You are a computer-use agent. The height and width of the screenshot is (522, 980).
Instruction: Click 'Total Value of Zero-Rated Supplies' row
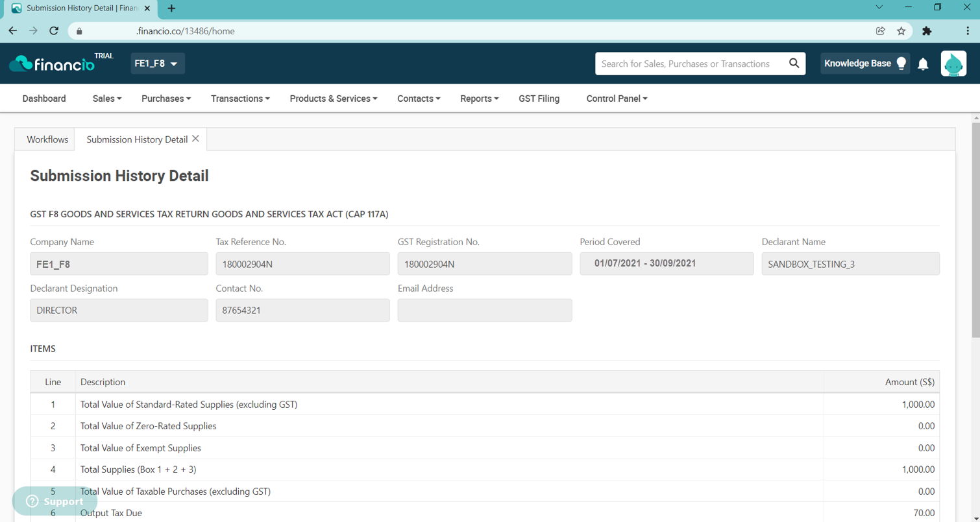tap(485, 426)
